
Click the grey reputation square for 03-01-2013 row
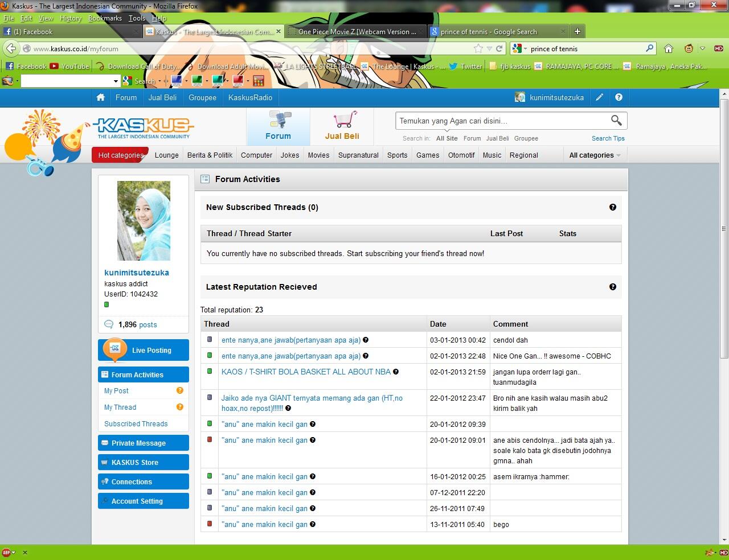[210, 339]
